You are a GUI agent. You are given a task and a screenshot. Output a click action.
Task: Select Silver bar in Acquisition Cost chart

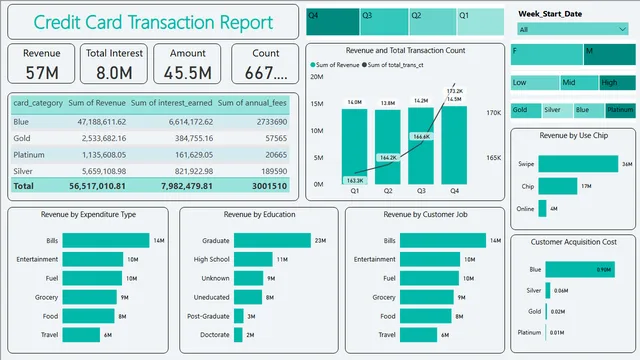(548, 290)
